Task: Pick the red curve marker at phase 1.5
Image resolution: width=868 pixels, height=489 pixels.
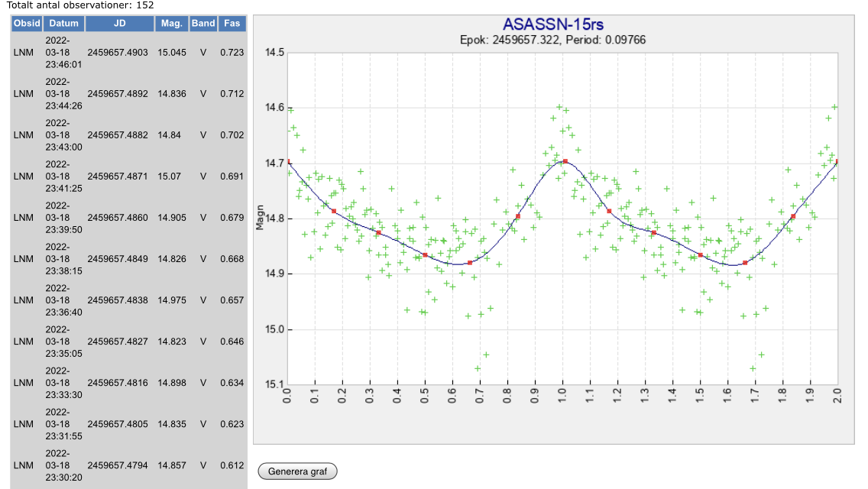Action: (700, 254)
